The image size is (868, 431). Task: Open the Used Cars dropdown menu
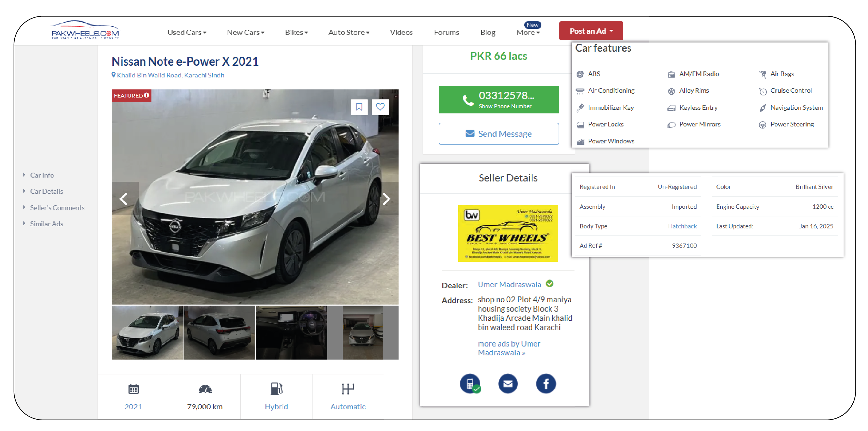point(187,32)
